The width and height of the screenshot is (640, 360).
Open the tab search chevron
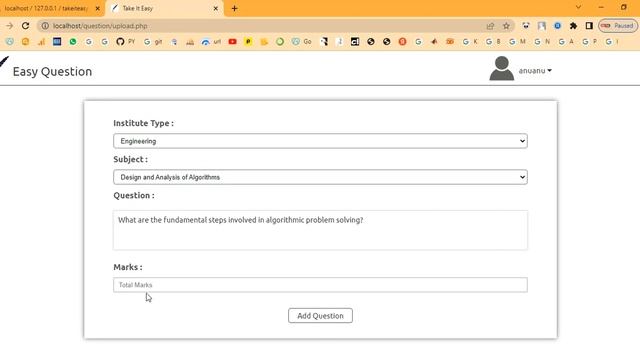point(578,7)
